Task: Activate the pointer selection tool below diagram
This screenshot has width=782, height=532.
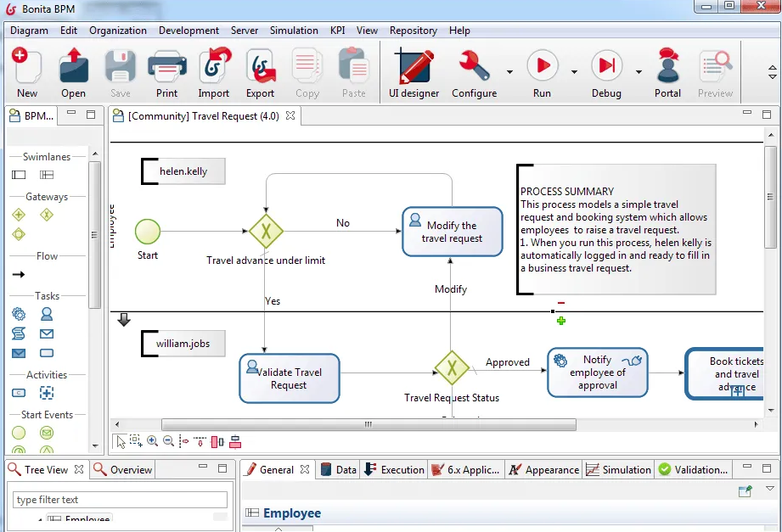Action: (x=121, y=442)
